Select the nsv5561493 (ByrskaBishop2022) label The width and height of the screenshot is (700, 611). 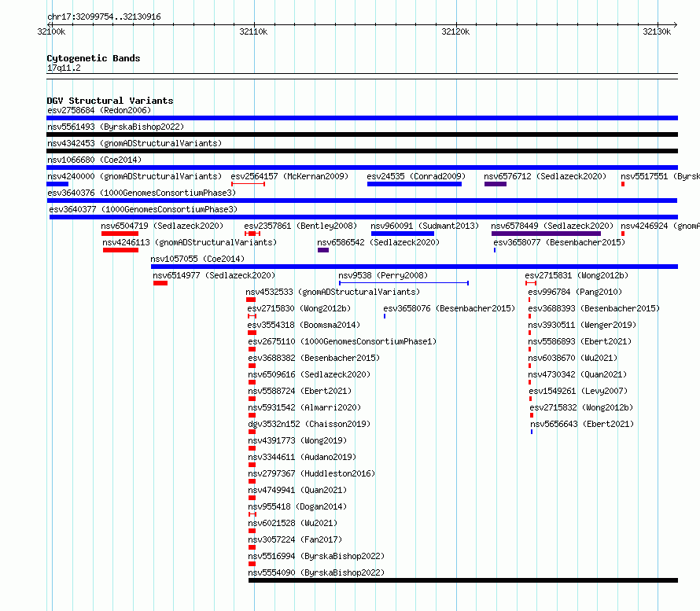tap(116, 127)
